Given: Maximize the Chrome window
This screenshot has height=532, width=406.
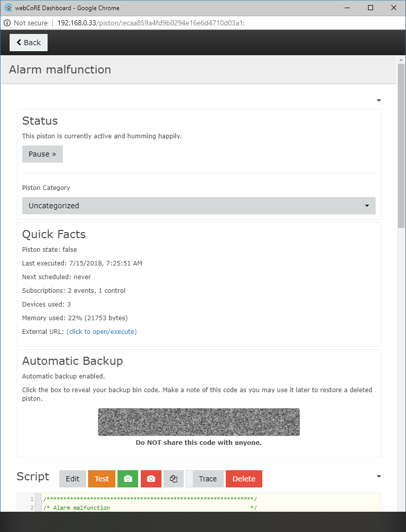Looking at the screenshot, I should click(x=371, y=8).
